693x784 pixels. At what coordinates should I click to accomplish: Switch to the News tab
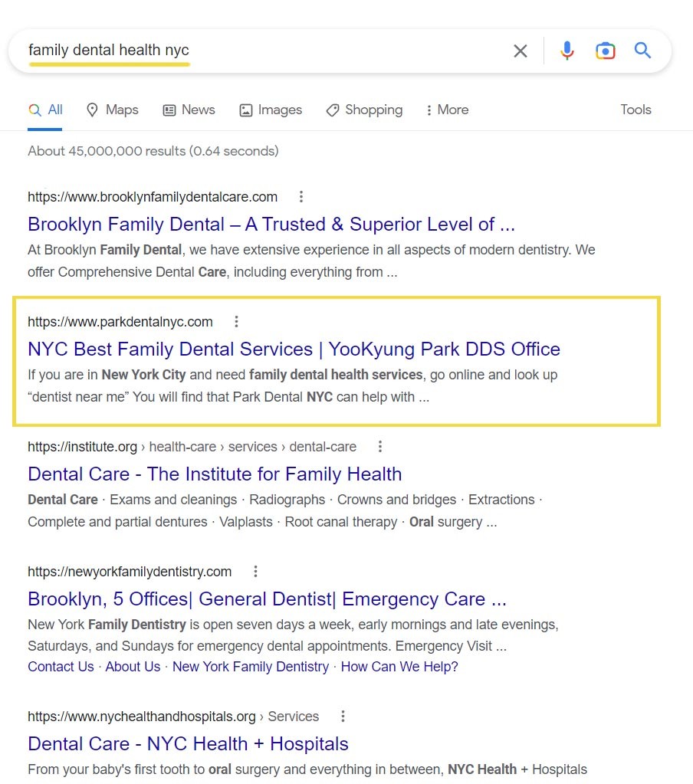tap(189, 110)
